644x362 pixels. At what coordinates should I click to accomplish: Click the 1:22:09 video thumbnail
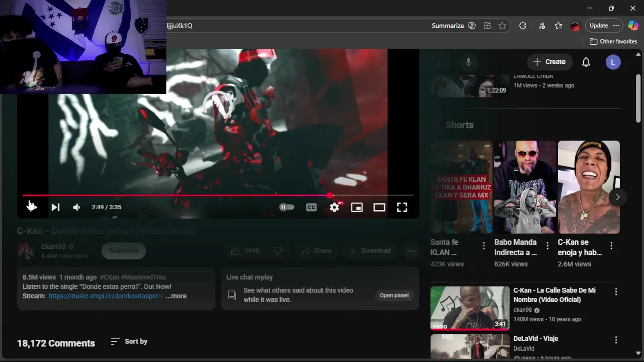[x=470, y=85]
